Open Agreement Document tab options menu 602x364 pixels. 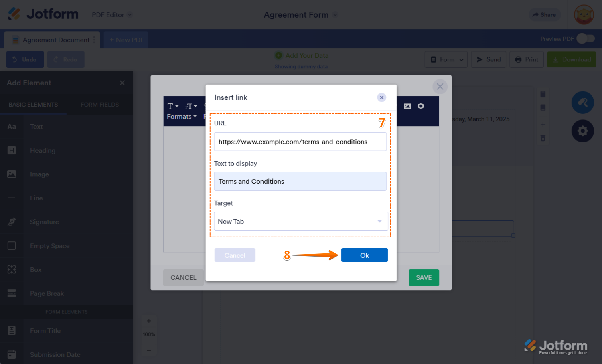[x=94, y=40]
